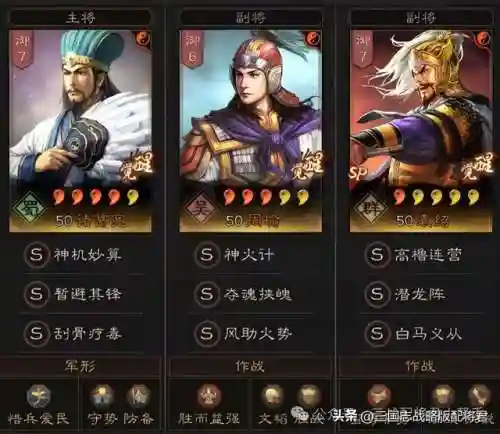Screen dimensions: 500x434
Task: Open the 白马义从 skill
Action: coord(428,334)
